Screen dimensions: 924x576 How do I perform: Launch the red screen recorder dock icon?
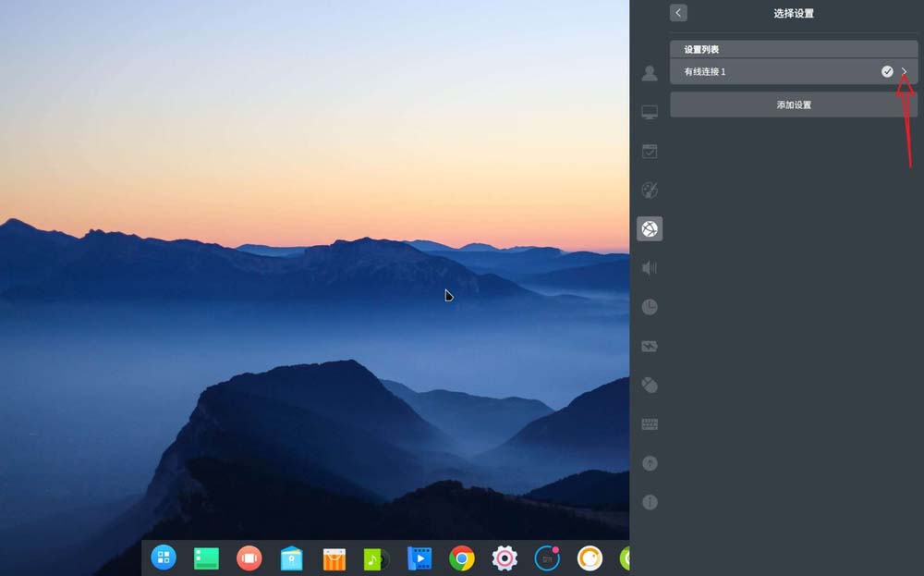click(249, 558)
